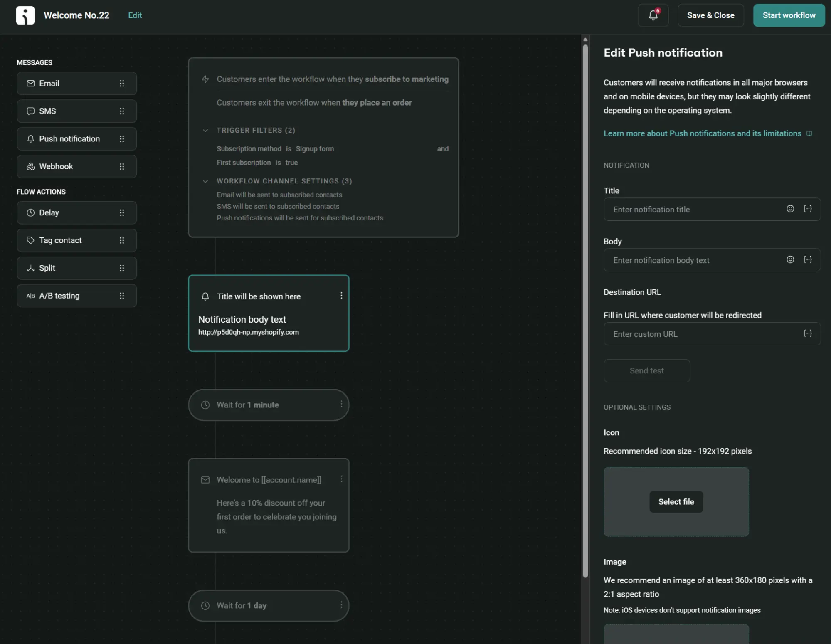831x644 pixels.
Task: Open the 'Wait for 1 minute' options menu
Action: (341, 404)
